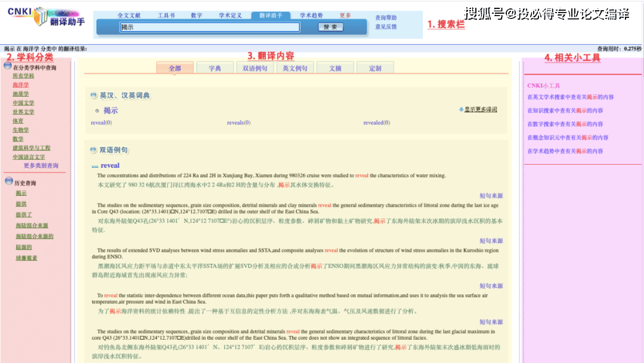This screenshot has height=363, width=644.
Task: Click the globe icon beside 历史查询
Action: pos(9,181)
